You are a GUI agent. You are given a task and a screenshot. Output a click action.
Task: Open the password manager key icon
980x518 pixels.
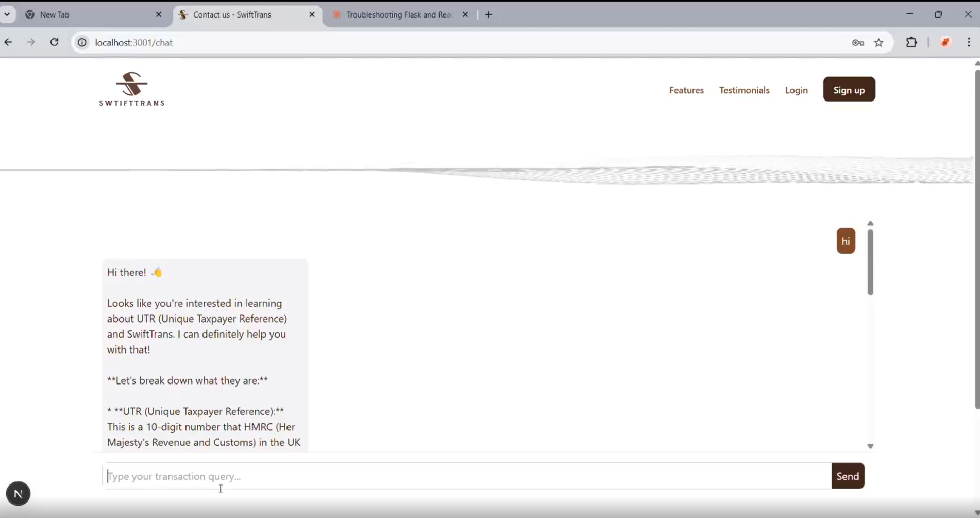(x=858, y=43)
